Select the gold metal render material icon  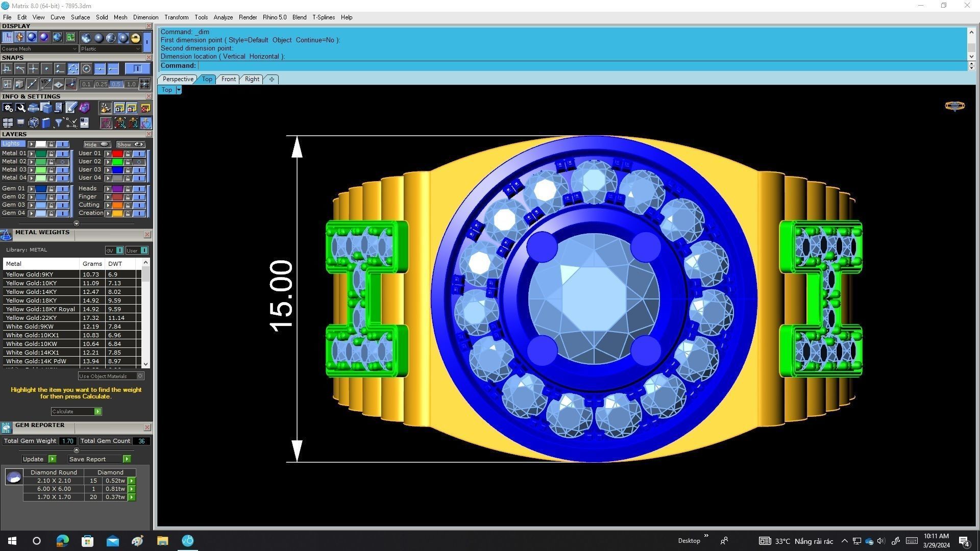point(135,38)
